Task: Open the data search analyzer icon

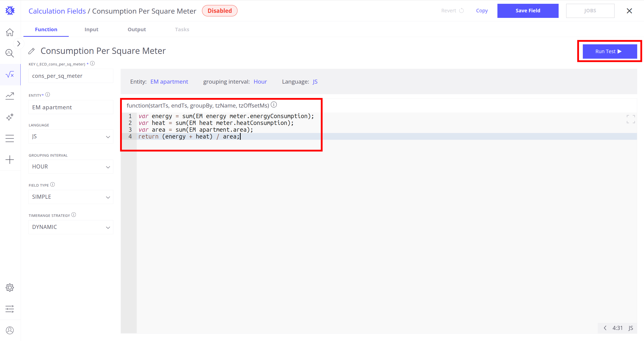Action: coord(10,53)
